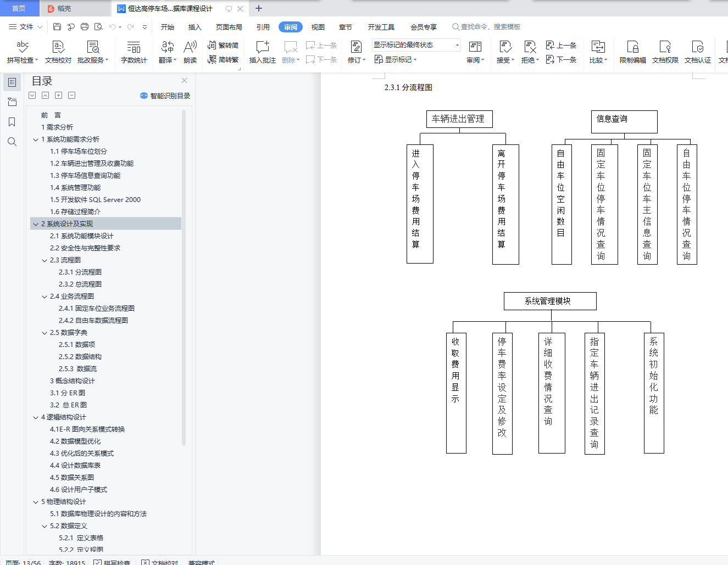Convert text with 简转繁
The height and width of the screenshot is (565, 728).
pos(223,59)
